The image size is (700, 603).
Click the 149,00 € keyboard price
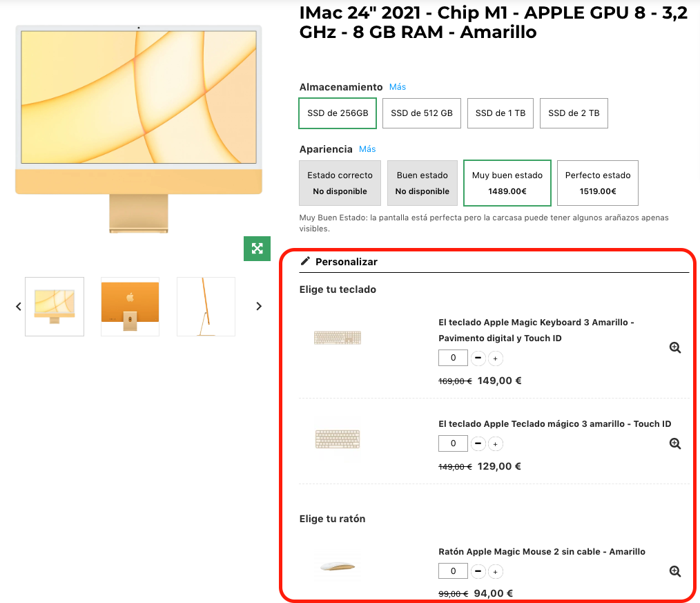[x=500, y=381]
